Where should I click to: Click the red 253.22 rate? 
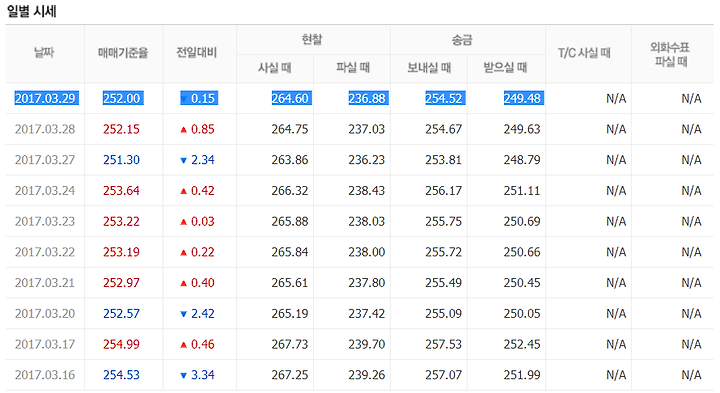pos(121,221)
